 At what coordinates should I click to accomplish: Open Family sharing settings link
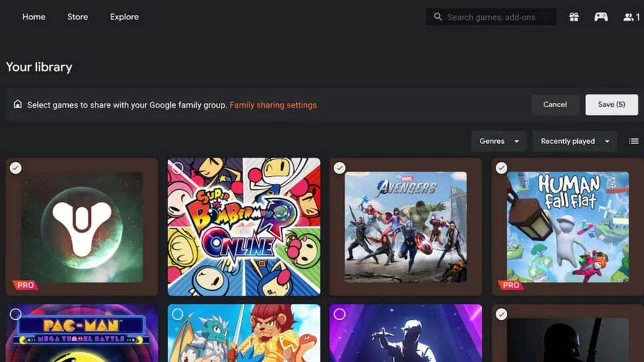click(273, 105)
